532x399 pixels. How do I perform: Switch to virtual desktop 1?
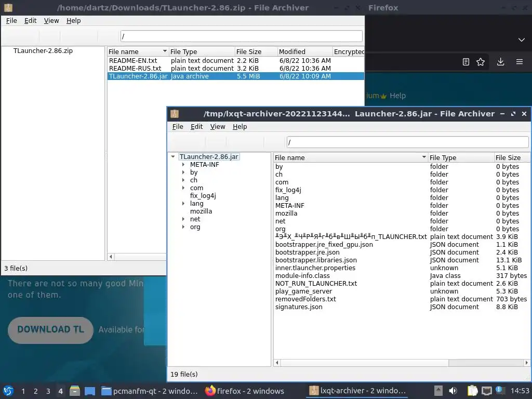pyautogui.click(x=23, y=391)
